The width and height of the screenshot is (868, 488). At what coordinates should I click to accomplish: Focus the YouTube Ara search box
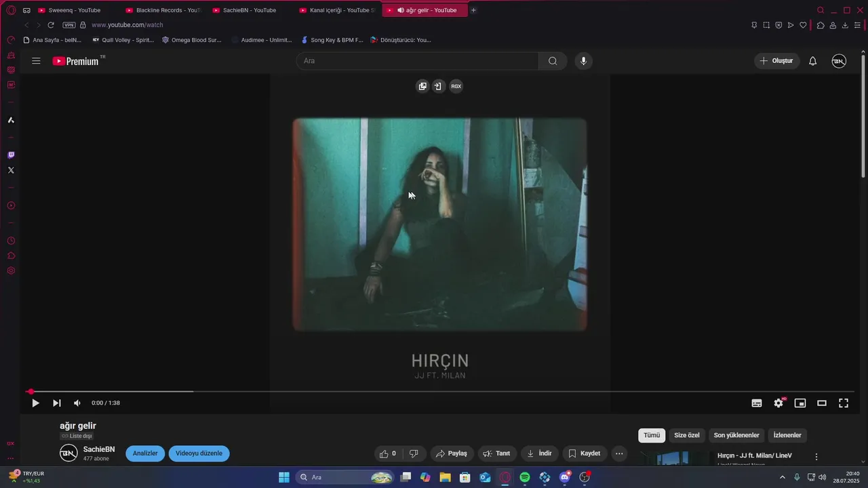coord(417,61)
